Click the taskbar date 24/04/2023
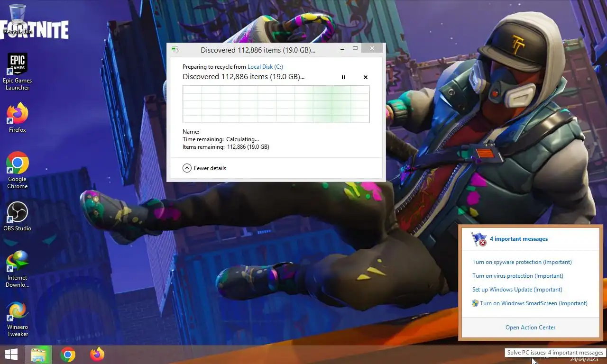The image size is (607, 364). point(584,360)
